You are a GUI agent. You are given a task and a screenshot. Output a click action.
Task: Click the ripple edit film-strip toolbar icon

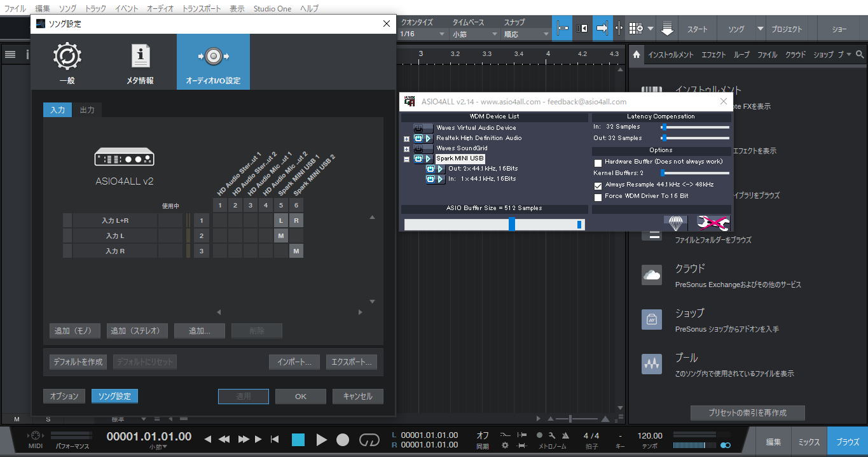point(582,29)
